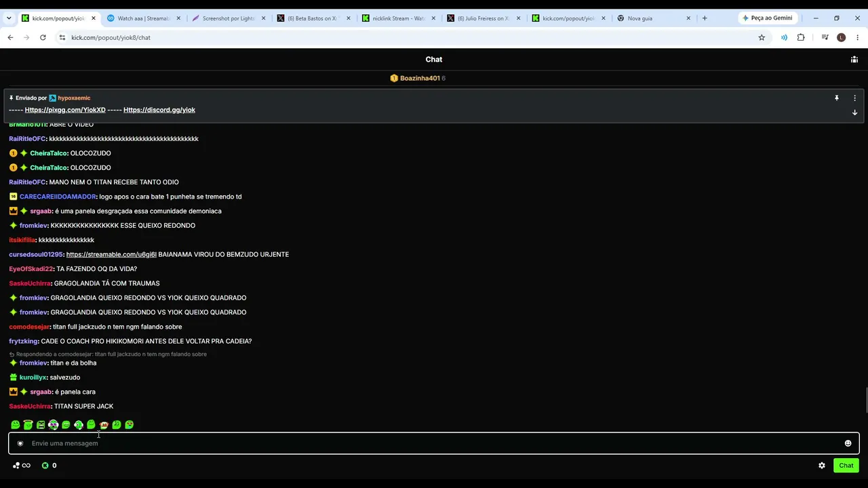Open pinned message three-dot options

click(854, 98)
